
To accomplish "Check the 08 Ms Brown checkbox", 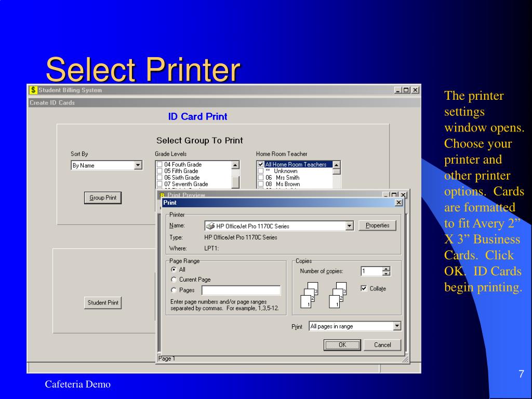I will pyautogui.click(x=261, y=184).
